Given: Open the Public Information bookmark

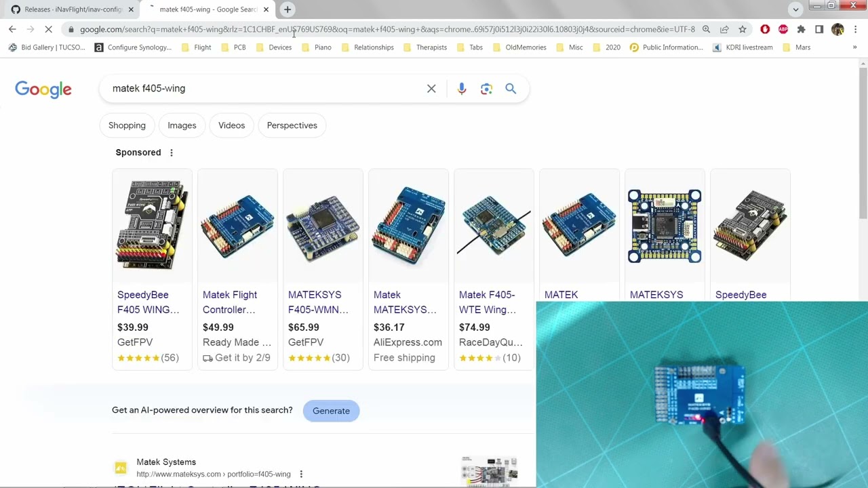Looking at the screenshot, I should pos(667,47).
